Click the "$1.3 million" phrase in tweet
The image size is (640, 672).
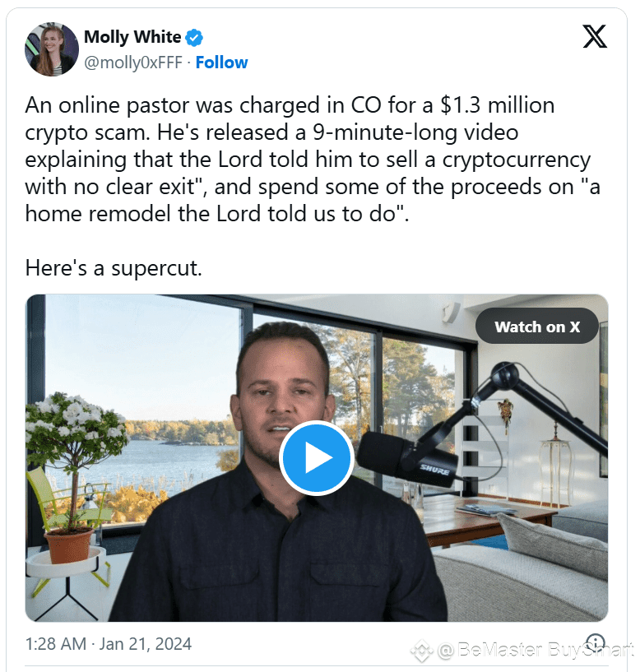(497, 105)
